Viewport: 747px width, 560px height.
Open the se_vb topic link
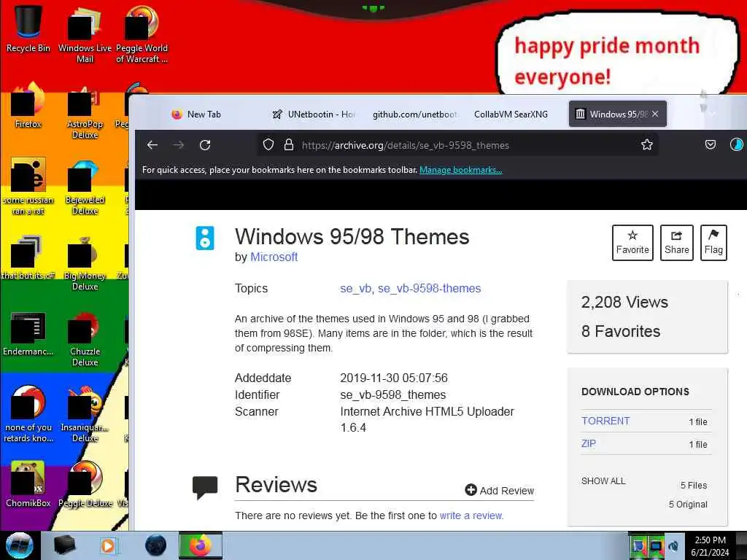[355, 289]
